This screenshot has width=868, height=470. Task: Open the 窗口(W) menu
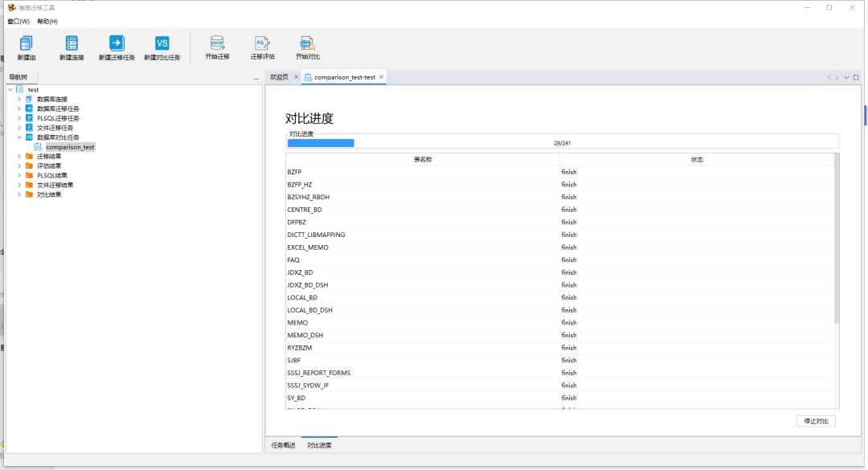tap(18, 21)
